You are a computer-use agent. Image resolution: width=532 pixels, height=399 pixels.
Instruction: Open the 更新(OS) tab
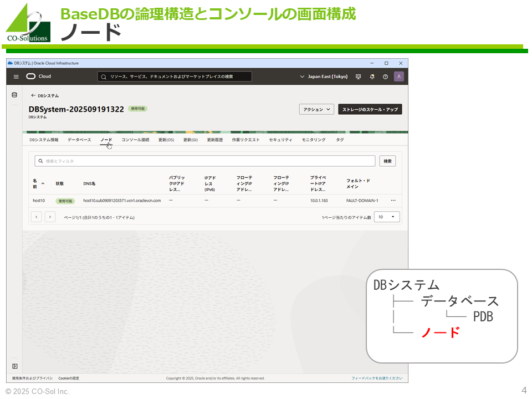click(166, 140)
